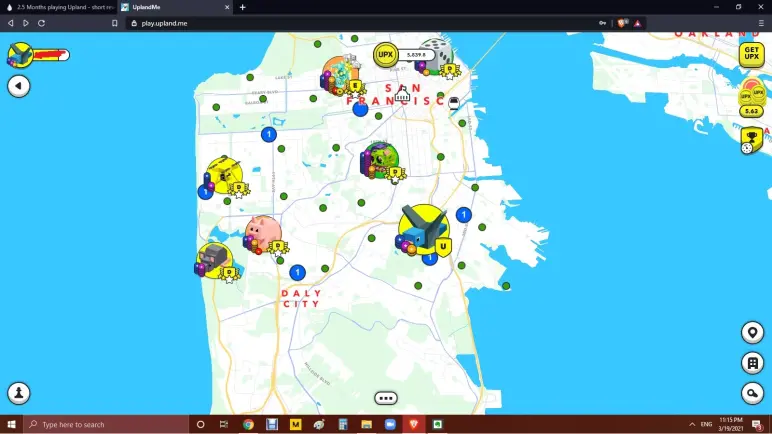Switch to the UplandMe browser tab

tap(176, 7)
